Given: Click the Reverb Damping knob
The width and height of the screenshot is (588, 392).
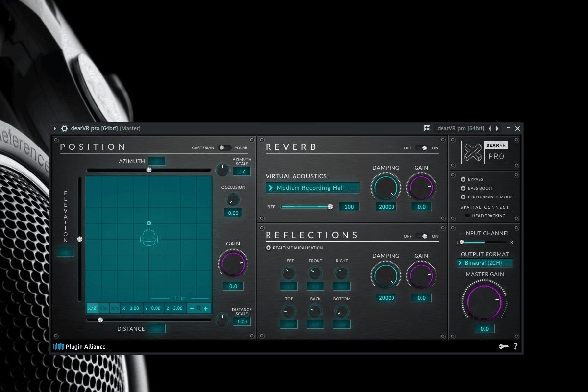Looking at the screenshot, I should click(386, 187).
